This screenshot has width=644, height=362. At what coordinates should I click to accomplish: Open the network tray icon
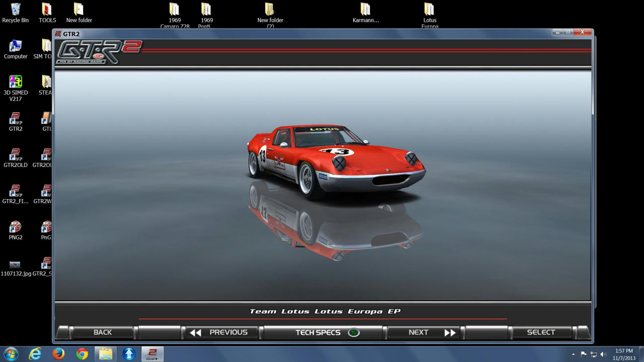click(x=593, y=354)
